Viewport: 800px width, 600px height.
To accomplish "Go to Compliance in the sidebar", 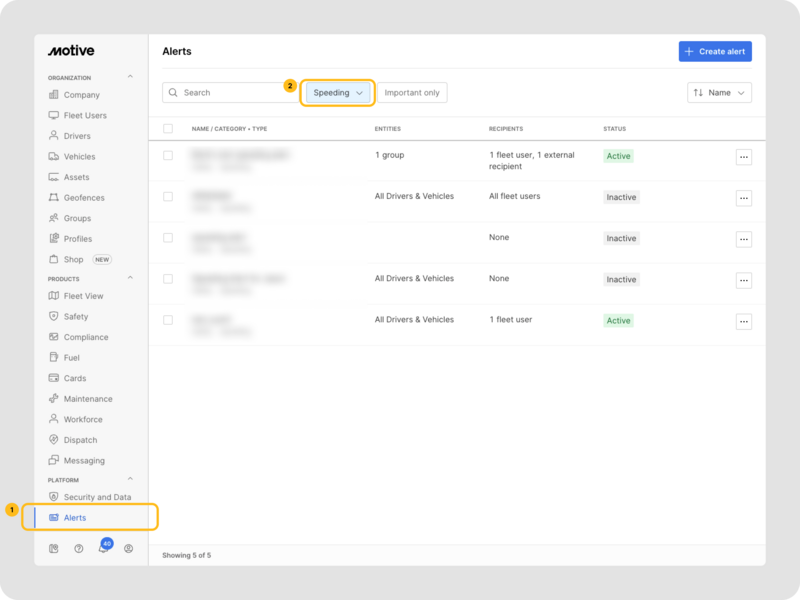I will click(x=85, y=337).
